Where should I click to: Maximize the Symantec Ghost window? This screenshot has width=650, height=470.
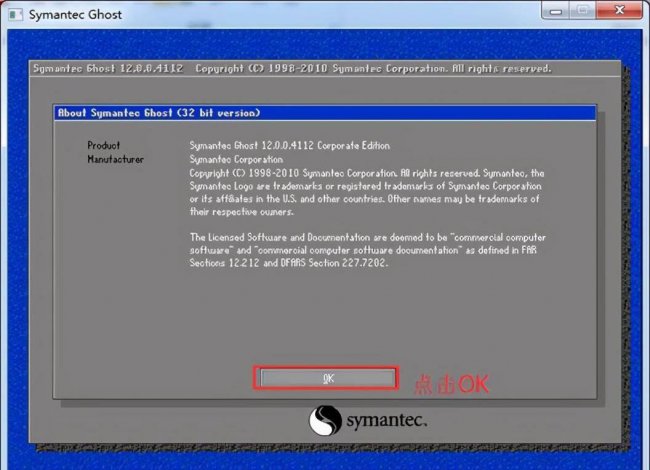pos(582,11)
